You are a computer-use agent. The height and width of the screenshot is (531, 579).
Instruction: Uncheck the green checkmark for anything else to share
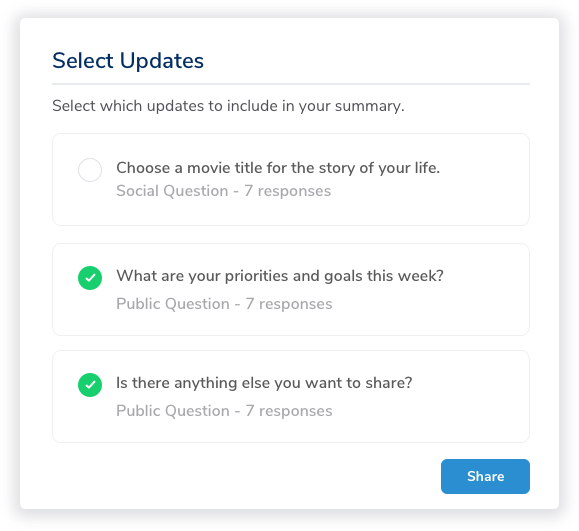(90, 385)
